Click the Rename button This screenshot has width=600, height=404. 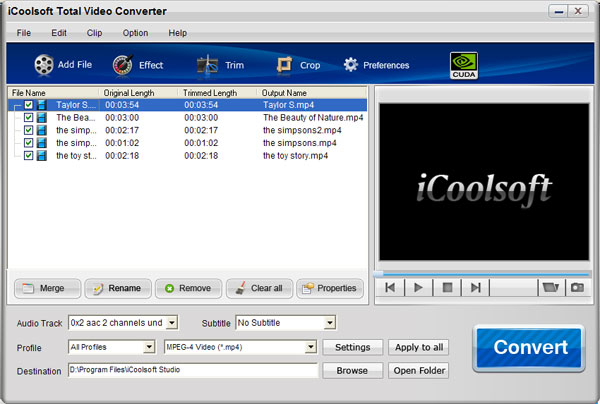tap(118, 288)
